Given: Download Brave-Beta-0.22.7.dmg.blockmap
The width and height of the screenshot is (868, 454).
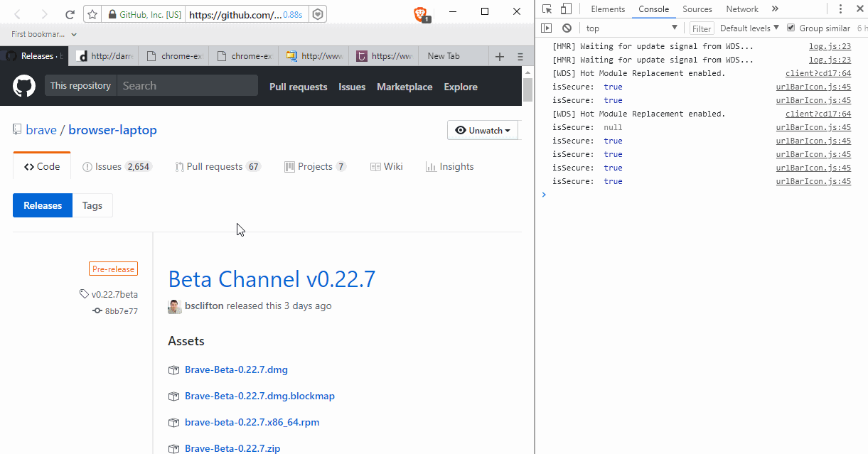Looking at the screenshot, I should (x=259, y=396).
